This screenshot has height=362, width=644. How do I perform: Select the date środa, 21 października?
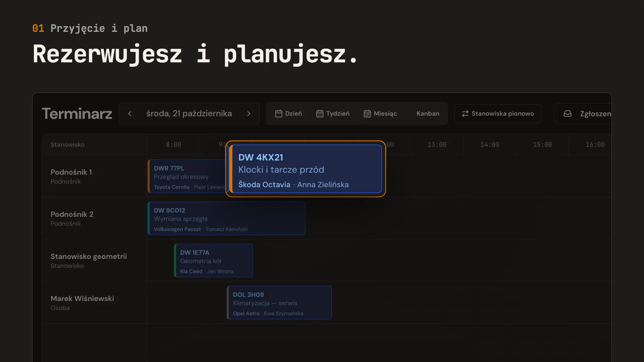pos(189,114)
